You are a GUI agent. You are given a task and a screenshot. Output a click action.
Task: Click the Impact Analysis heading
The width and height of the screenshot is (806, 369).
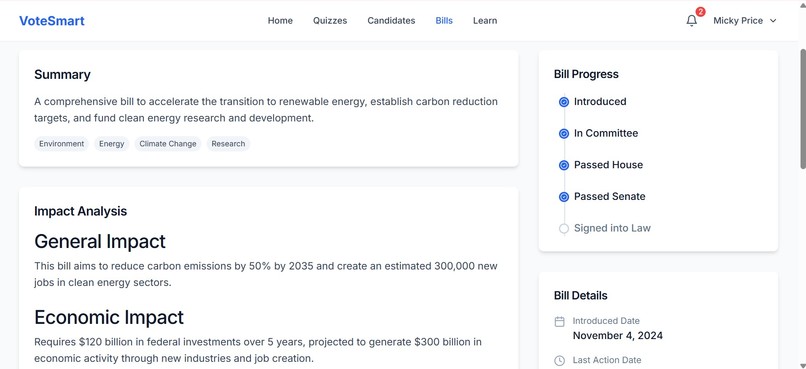click(x=81, y=211)
